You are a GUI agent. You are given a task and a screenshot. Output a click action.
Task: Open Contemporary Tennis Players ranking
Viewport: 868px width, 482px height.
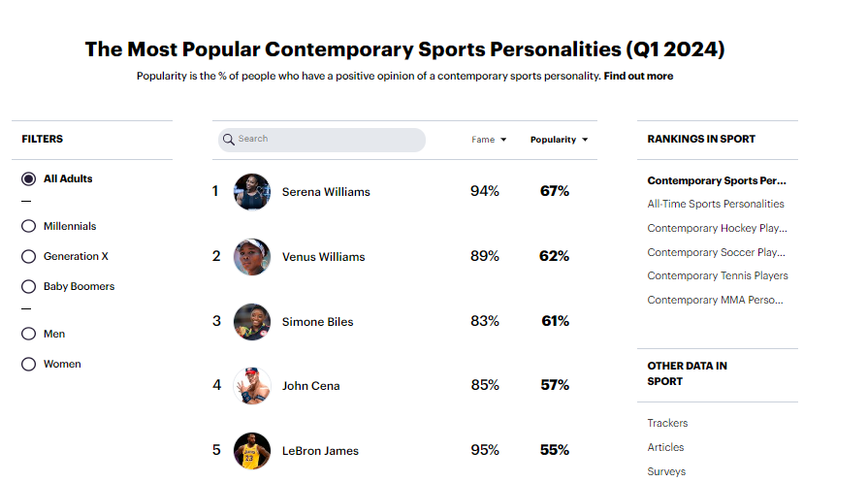click(718, 276)
